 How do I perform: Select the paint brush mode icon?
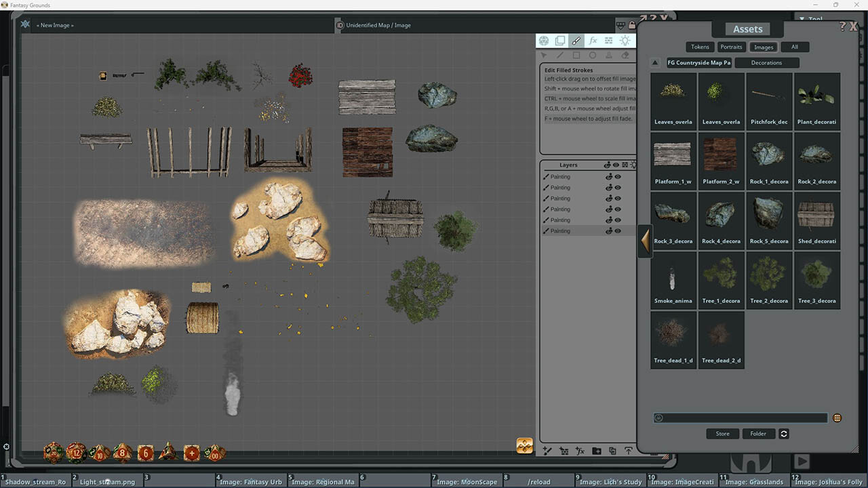576,41
